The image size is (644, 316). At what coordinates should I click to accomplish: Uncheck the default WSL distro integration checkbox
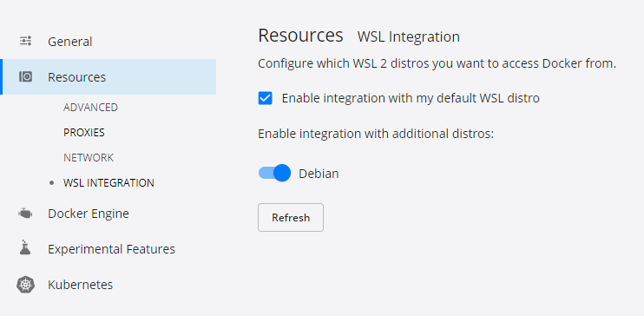click(x=266, y=98)
